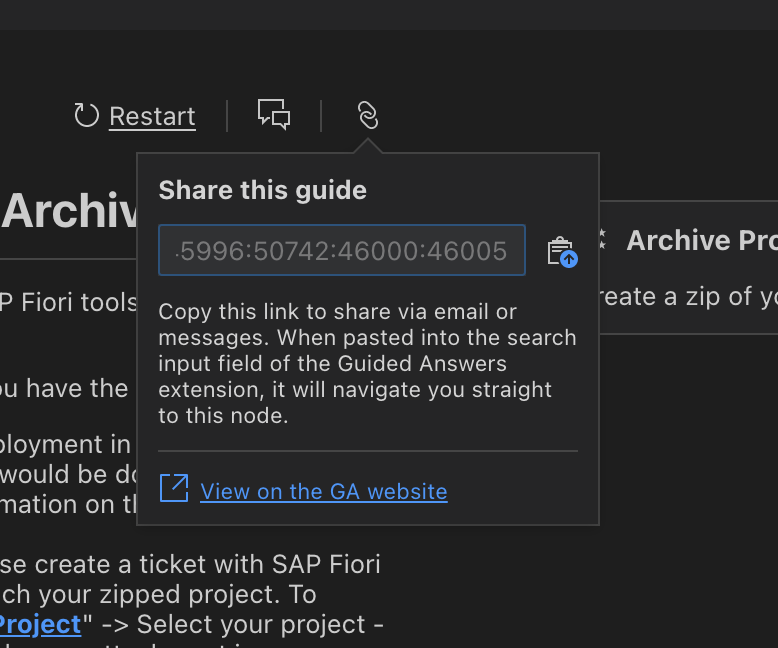
Task: Select the share link text field
Action: (x=342, y=250)
